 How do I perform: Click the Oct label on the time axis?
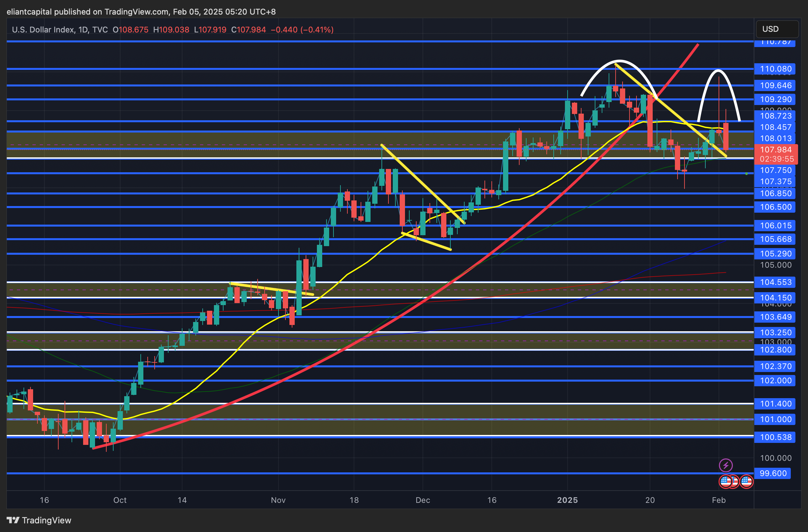[120, 500]
